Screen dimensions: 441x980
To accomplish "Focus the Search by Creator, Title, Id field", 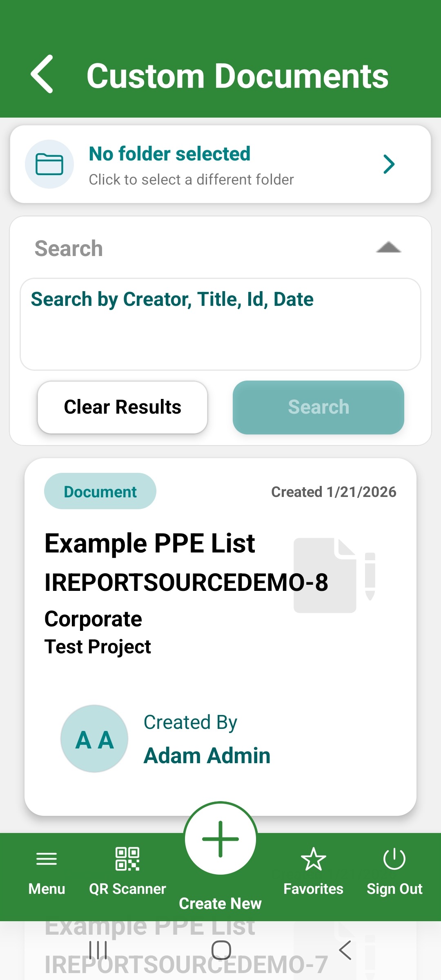I will tap(220, 324).
